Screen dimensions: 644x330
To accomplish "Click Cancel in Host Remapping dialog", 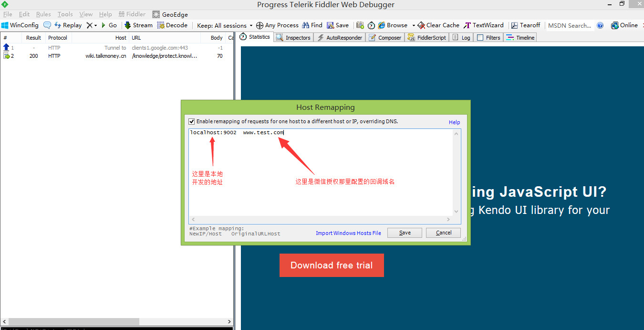I will (443, 233).
